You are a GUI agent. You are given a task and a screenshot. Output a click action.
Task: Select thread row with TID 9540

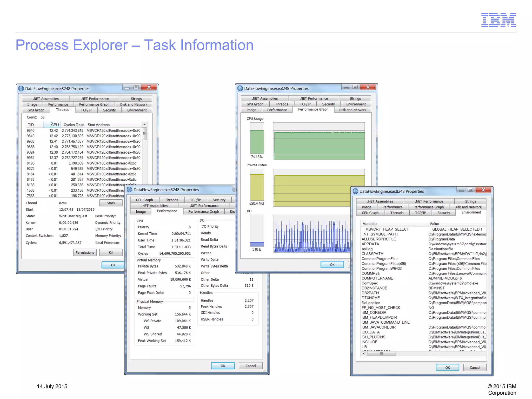pos(84,130)
